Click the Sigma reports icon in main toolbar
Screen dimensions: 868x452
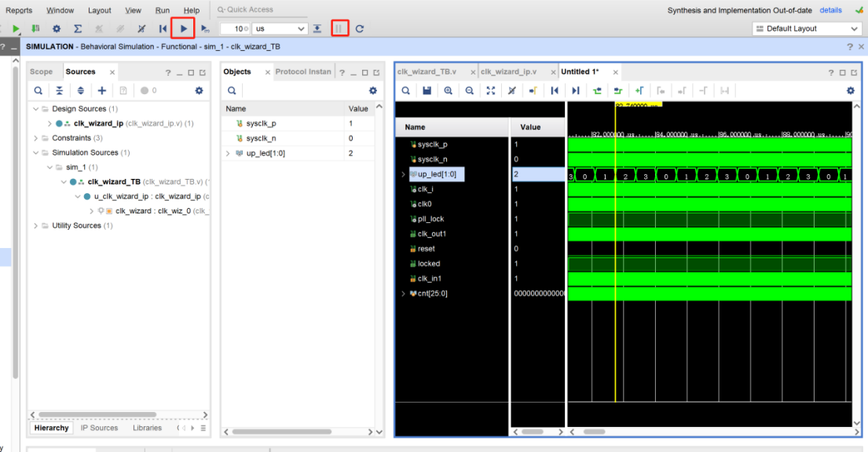pos(78,29)
